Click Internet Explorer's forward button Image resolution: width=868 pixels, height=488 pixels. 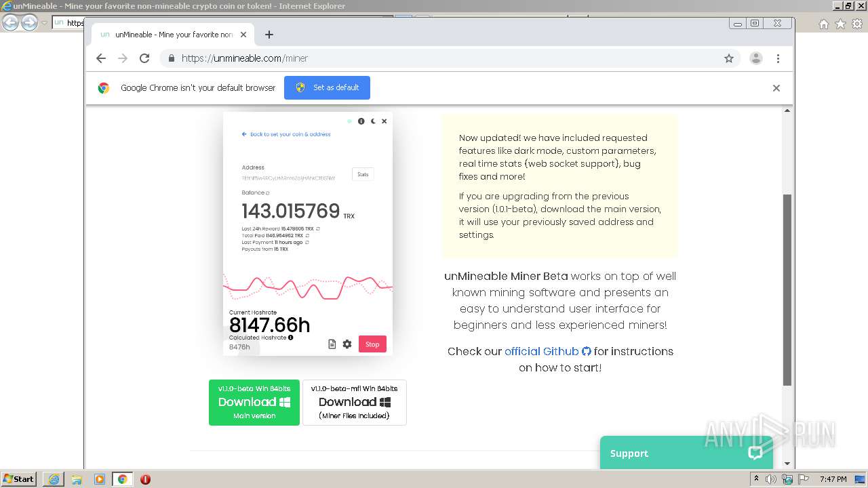[29, 22]
